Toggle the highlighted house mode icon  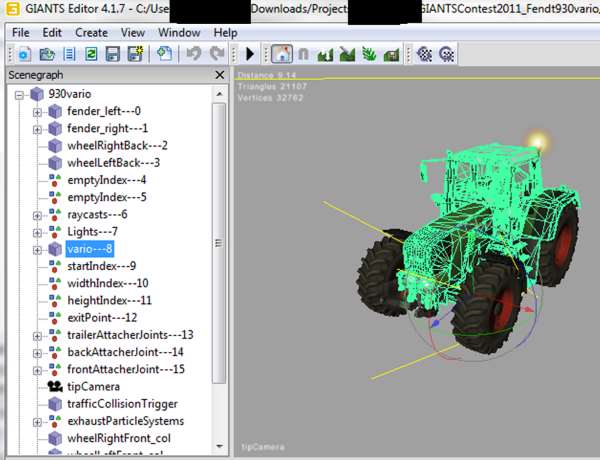click(282, 54)
